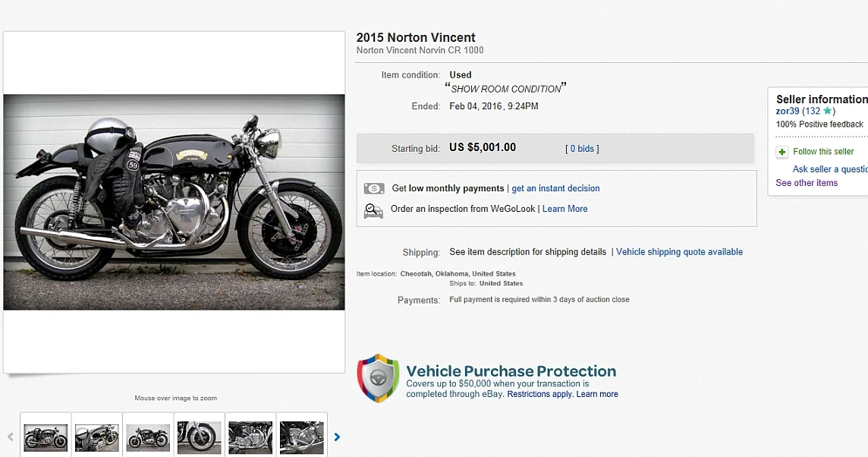Screen dimensions: 868x457
Task: Click the seller feedback star icon
Action: pyautogui.click(x=827, y=112)
